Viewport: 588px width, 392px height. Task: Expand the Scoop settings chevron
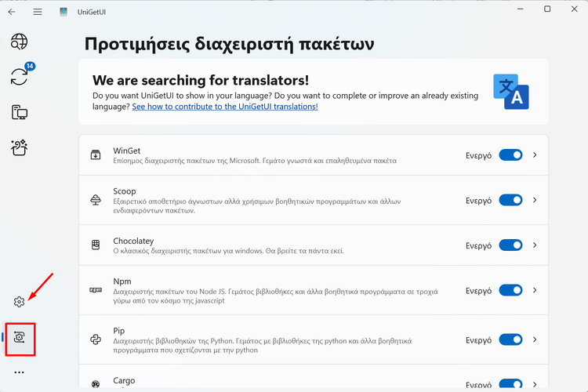point(535,200)
